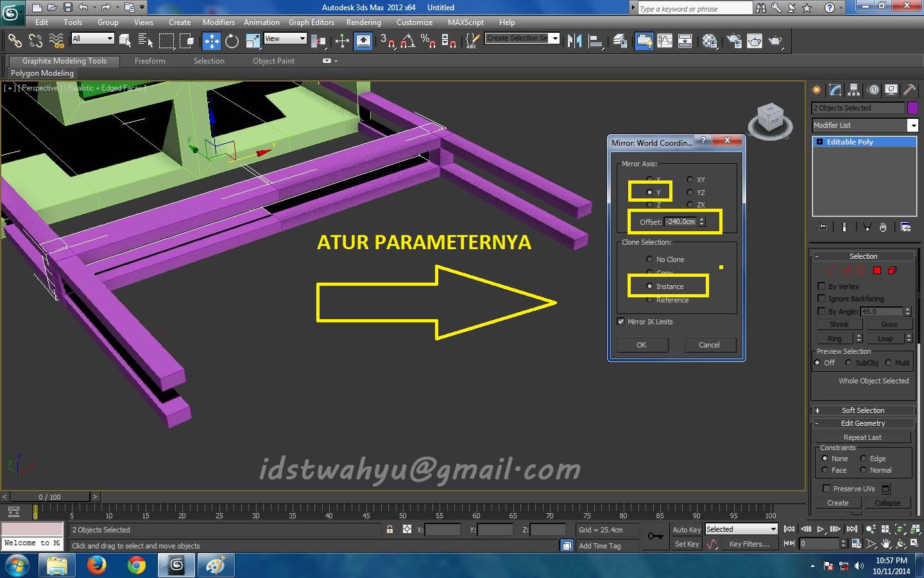Open the Layer Manager icon
The height and width of the screenshot is (578, 924).
click(620, 41)
